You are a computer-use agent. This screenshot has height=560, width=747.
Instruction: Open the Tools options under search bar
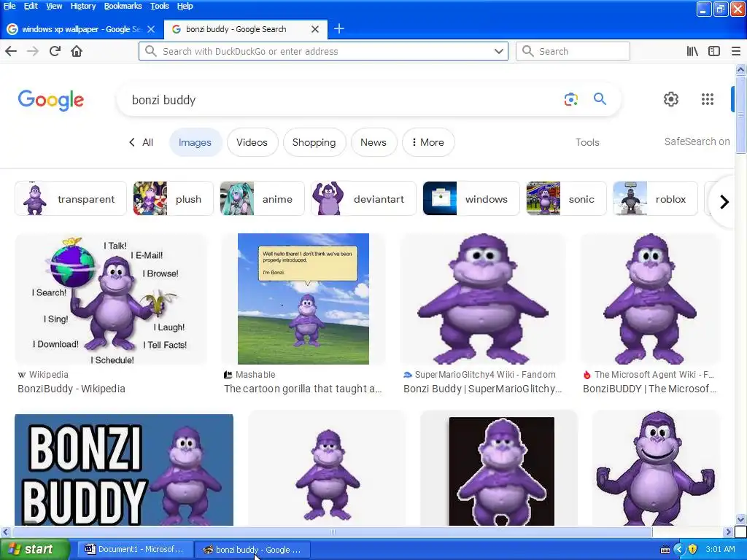tap(587, 142)
